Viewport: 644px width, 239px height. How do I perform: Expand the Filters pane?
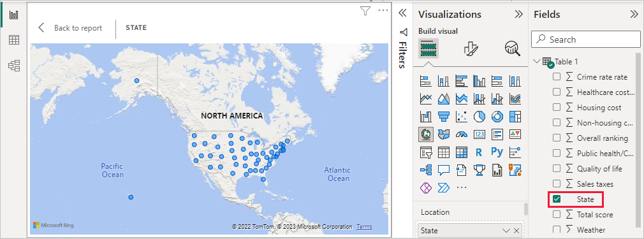(402, 13)
